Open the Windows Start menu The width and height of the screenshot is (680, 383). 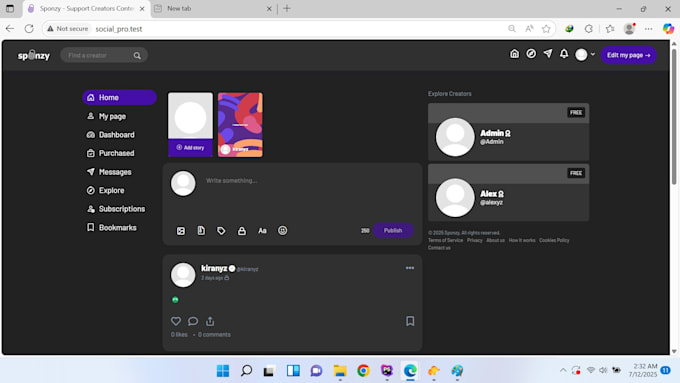pyautogui.click(x=223, y=371)
